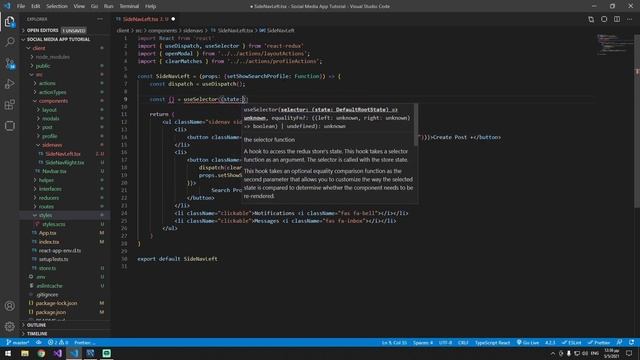This screenshot has height=360, width=640.
Task: Open App.tsx in the file tree
Action: pyautogui.click(x=47, y=233)
